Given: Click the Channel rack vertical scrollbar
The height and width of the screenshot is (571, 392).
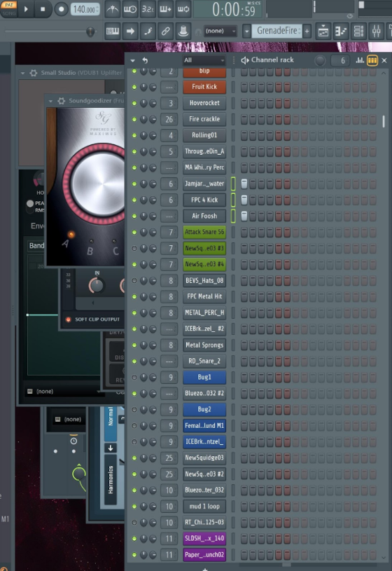Looking at the screenshot, I should pos(384,121).
